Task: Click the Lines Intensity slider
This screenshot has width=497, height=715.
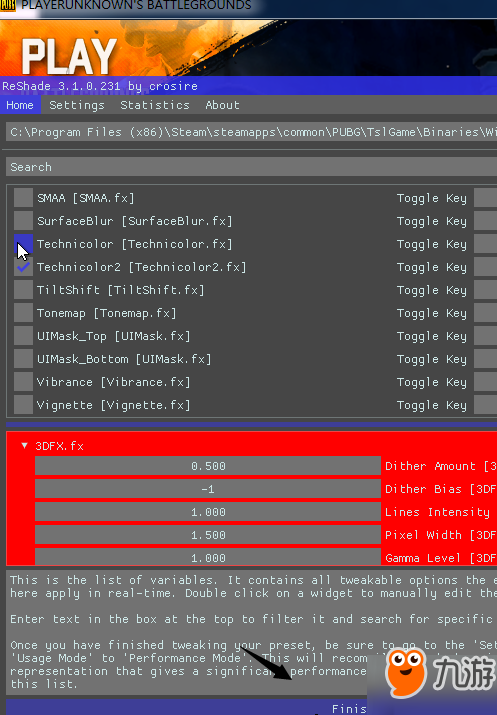Action: click(x=208, y=512)
